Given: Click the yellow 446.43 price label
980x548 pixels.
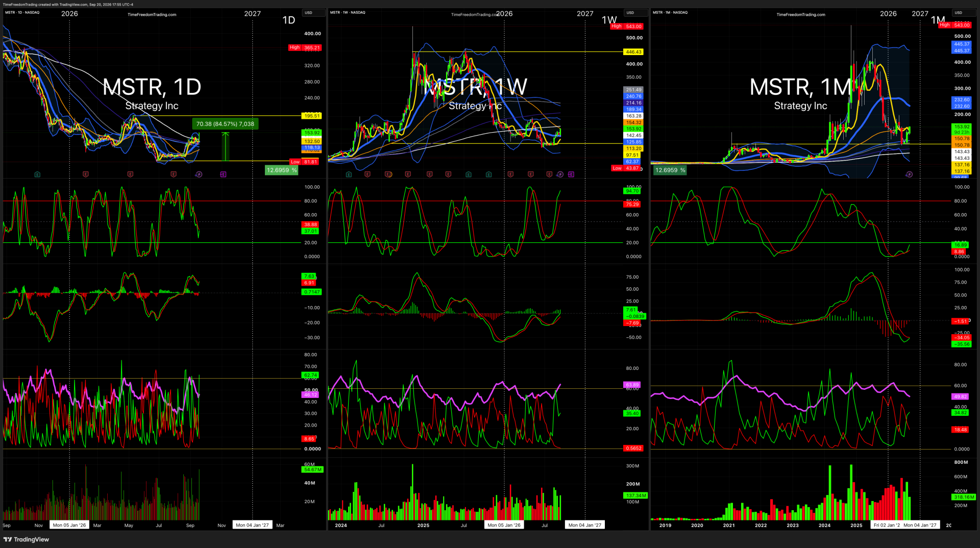Looking at the screenshot, I should point(633,52).
